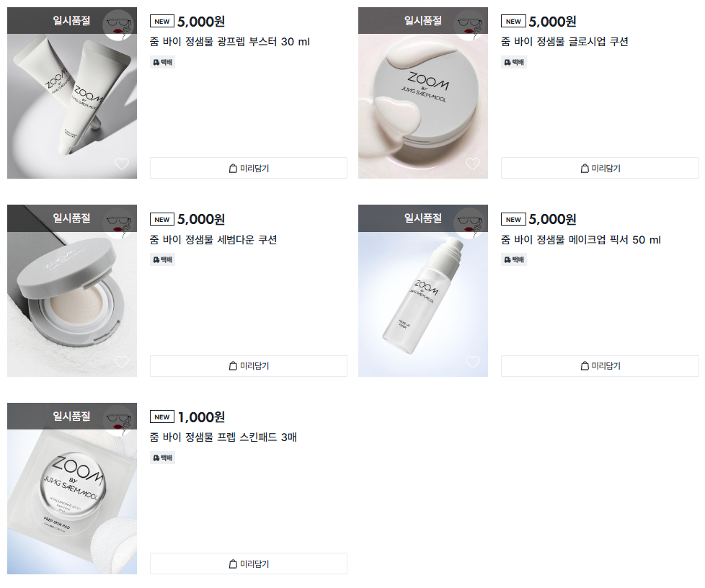Add 메이크업 픽서 with 미리담기 button

pyautogui.click(x=600, y=366)
